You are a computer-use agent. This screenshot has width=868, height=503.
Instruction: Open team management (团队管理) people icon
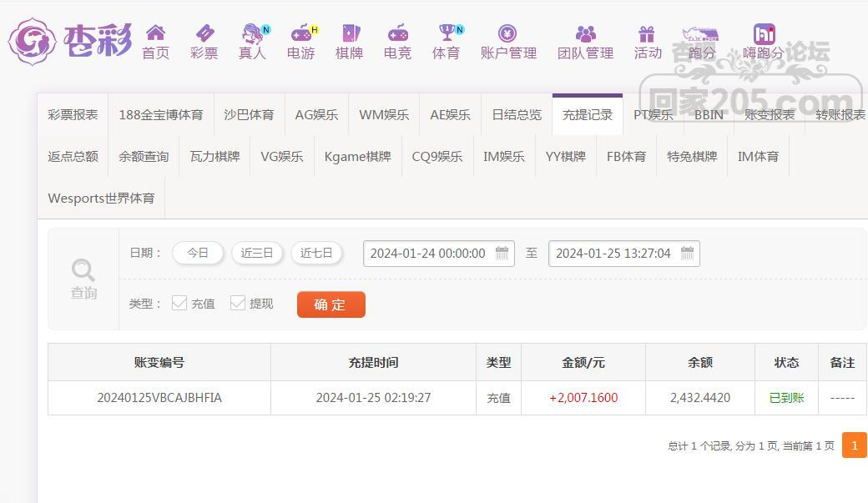click(585, 33)
